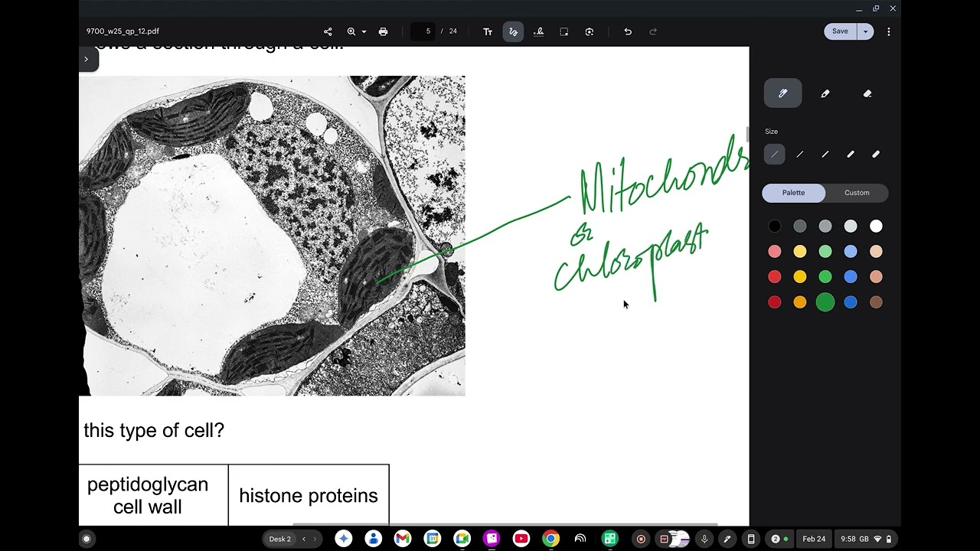Switch to the previous desk arrow

[x=303, y=539]
